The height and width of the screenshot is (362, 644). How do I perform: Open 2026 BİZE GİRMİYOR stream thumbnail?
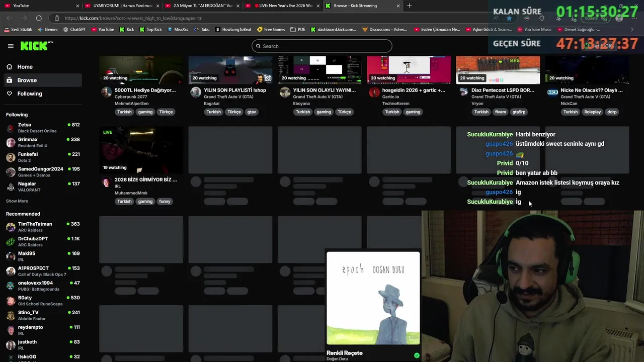pos(141,150)
